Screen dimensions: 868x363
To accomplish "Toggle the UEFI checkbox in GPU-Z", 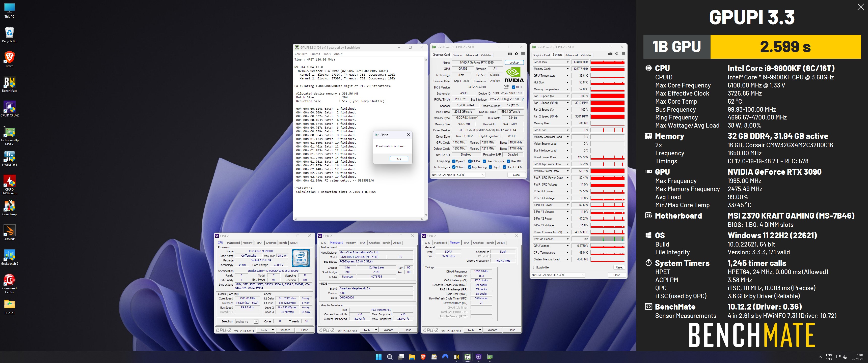I will click(x=513, y=87).
